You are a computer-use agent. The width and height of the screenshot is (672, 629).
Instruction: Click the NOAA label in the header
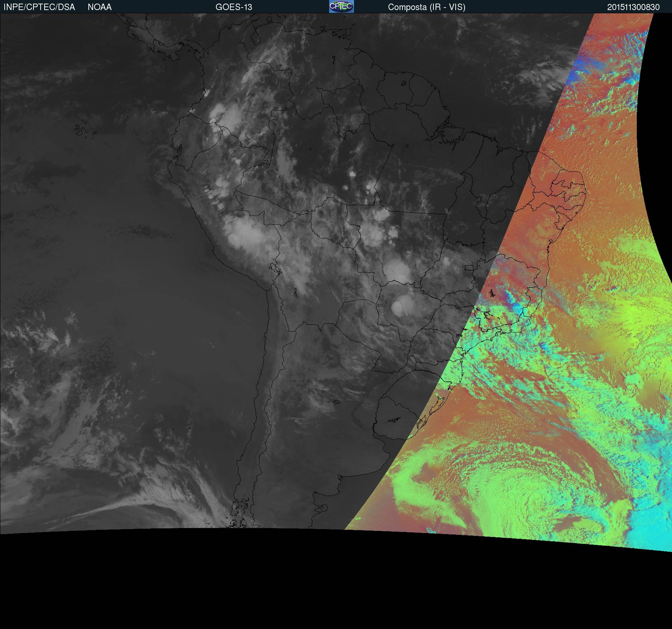coord(100,7)
